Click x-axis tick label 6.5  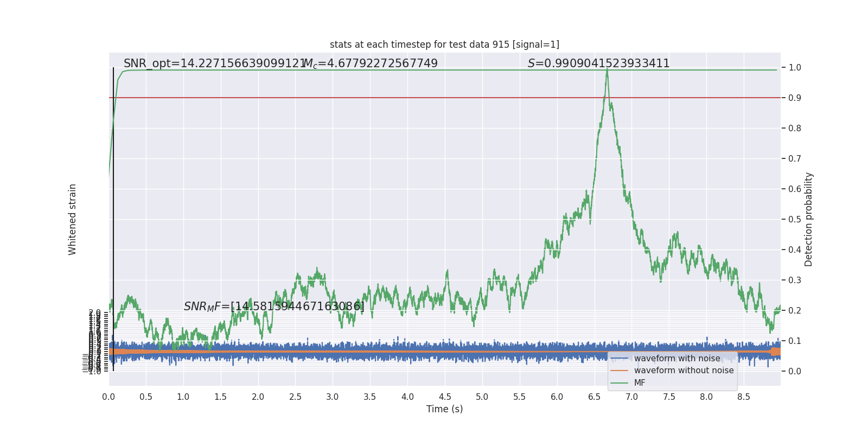pos(595,397)
